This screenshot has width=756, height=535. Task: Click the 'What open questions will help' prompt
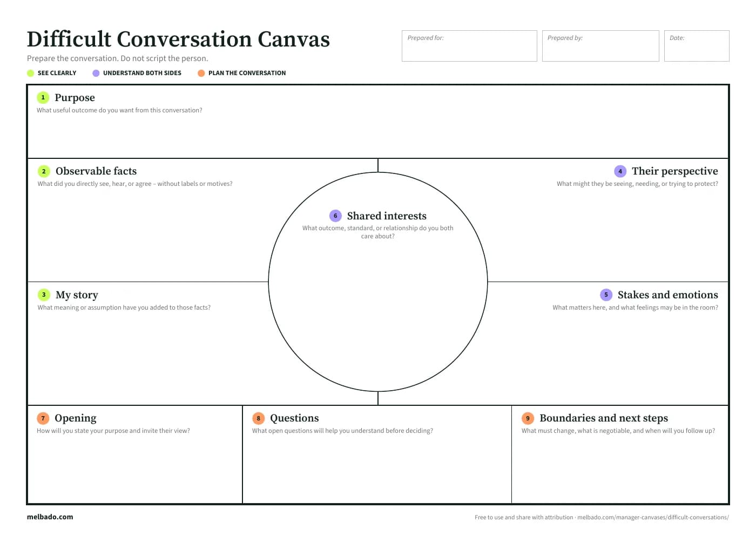(342, 431)
